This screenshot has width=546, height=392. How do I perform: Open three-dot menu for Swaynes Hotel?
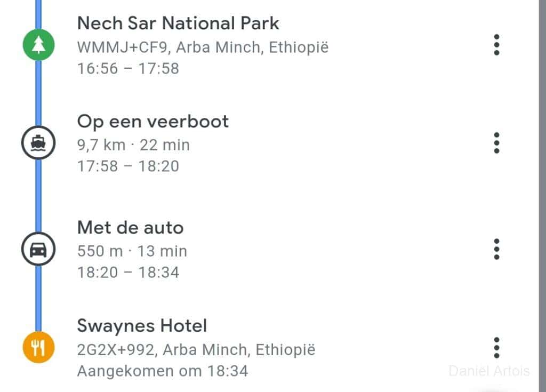pyautogui.click(x=496, y=348)
